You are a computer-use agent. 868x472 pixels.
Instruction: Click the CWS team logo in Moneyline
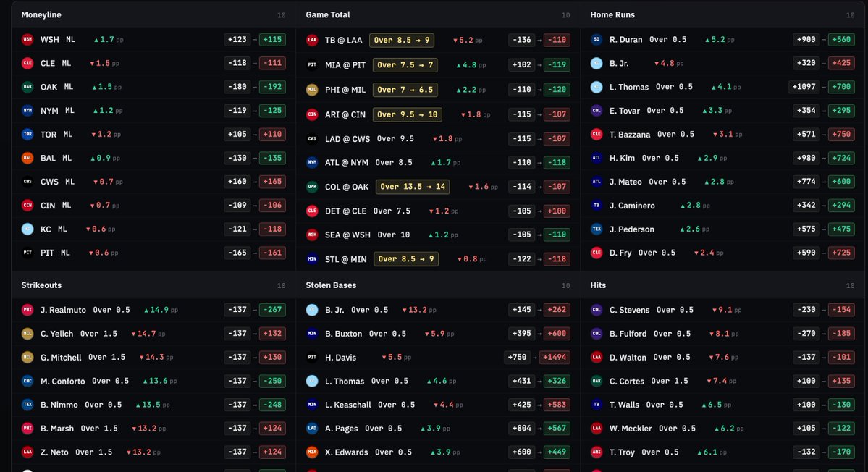click(27, 182)
